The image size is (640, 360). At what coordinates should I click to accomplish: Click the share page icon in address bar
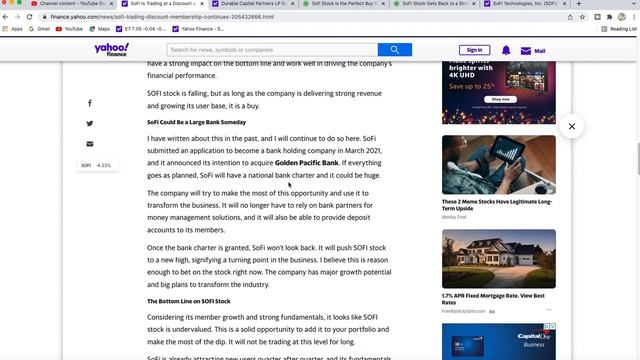tap(570, 17)
